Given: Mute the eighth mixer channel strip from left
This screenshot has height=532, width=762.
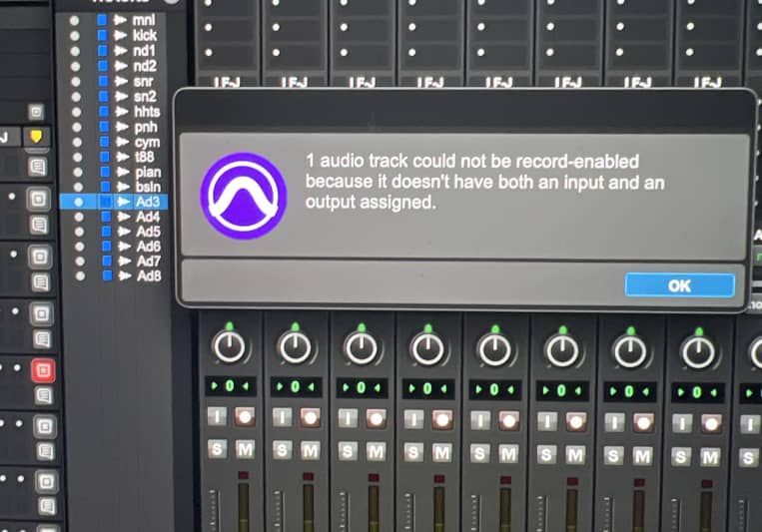Looking at the screenshot, I should [x=710, y=457].
